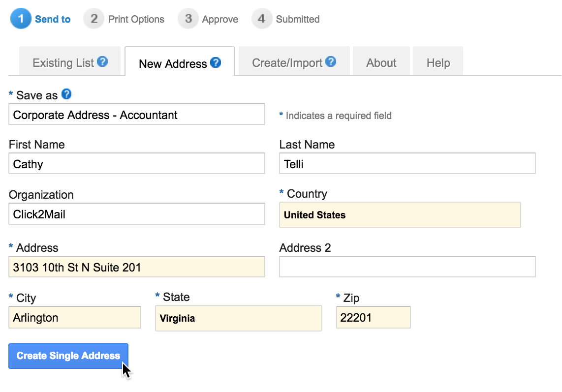Screen dimensions: 562x392
Task: Open the Create/Import tab
Action: (x=294, y=61)
